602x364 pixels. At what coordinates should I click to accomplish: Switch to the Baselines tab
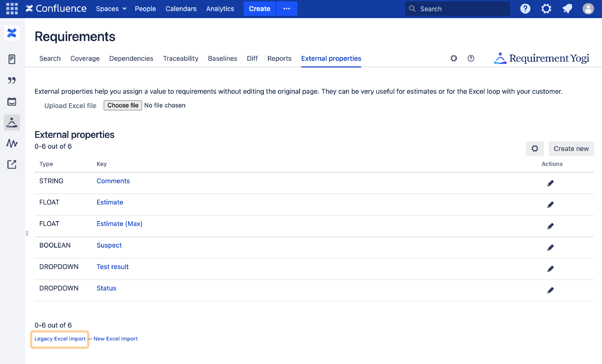point(222,58)
